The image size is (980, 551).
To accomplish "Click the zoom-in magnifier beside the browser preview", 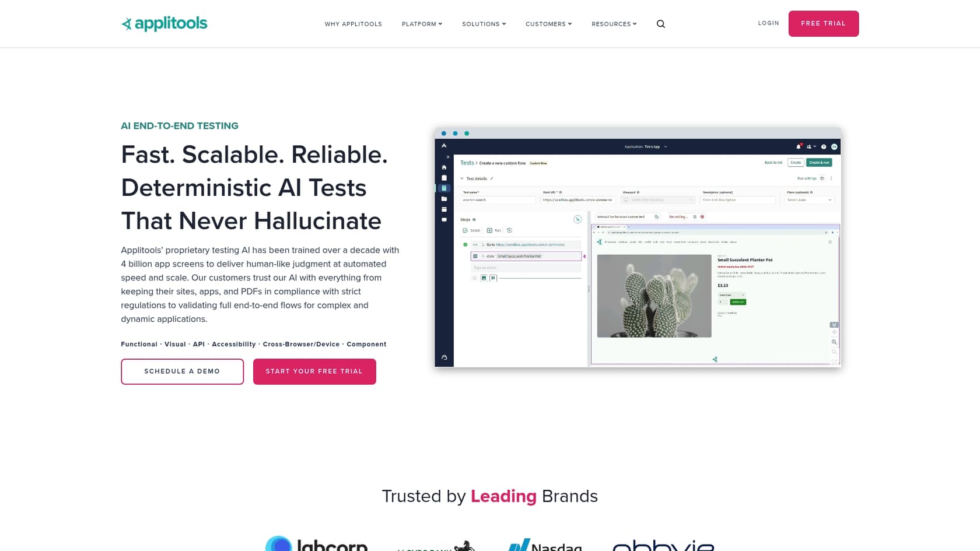I will [x=834, y=341].
